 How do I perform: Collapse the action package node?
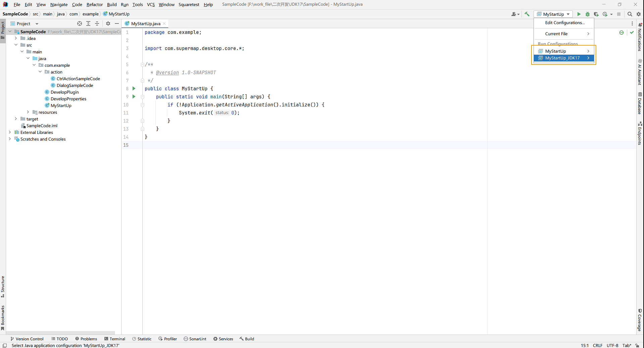(40, 72)
